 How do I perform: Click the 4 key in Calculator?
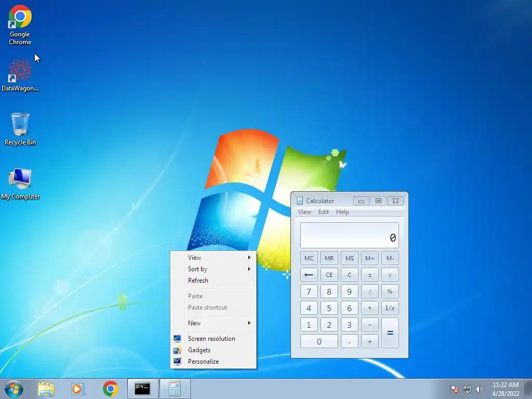coord(309,308)
